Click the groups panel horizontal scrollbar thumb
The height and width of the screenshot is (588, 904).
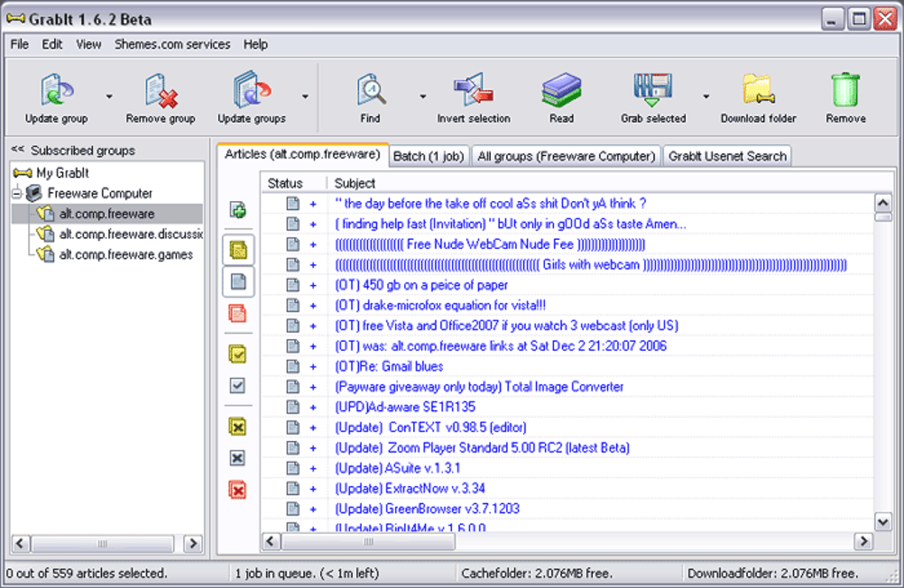pos(103,544)
